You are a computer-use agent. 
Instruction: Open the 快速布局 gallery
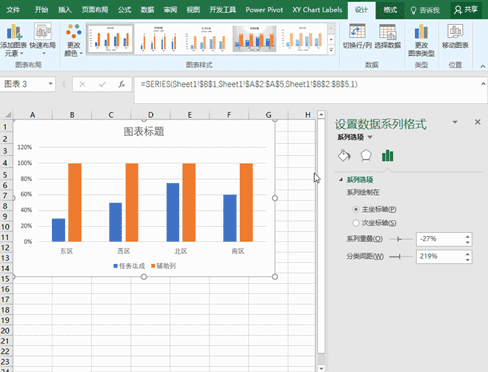tap(43, 39)
